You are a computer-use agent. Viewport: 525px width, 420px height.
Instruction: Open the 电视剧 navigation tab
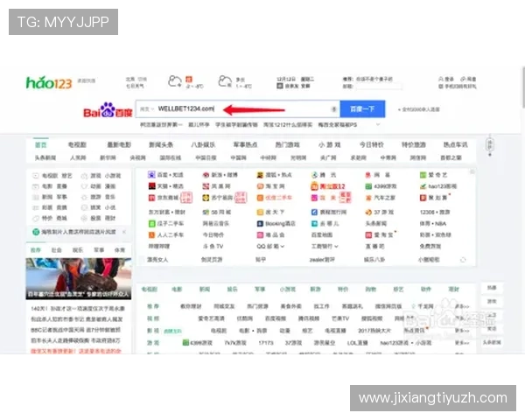(77, 144)
